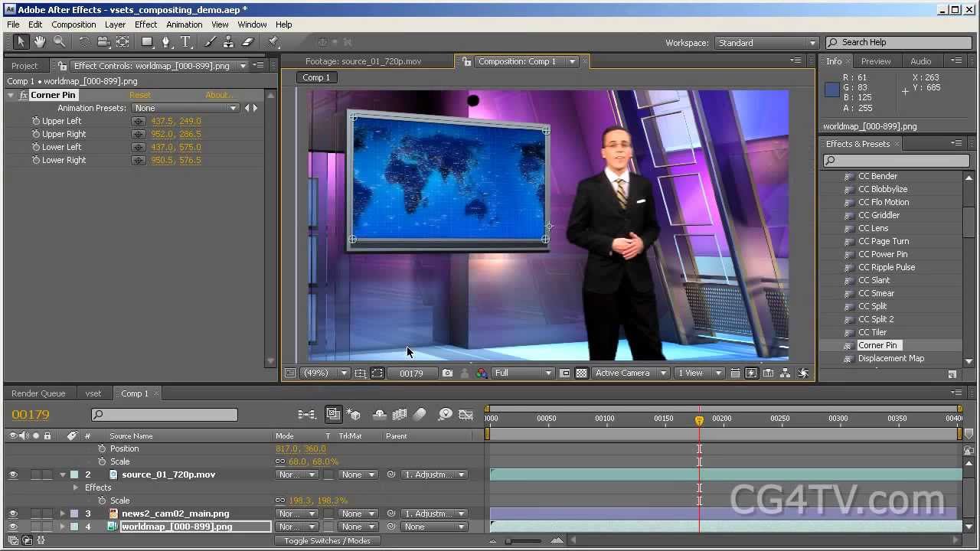Select the Zoom magnifier tool
This screenshot has width=980, height=551.
[x=59, y=42]
